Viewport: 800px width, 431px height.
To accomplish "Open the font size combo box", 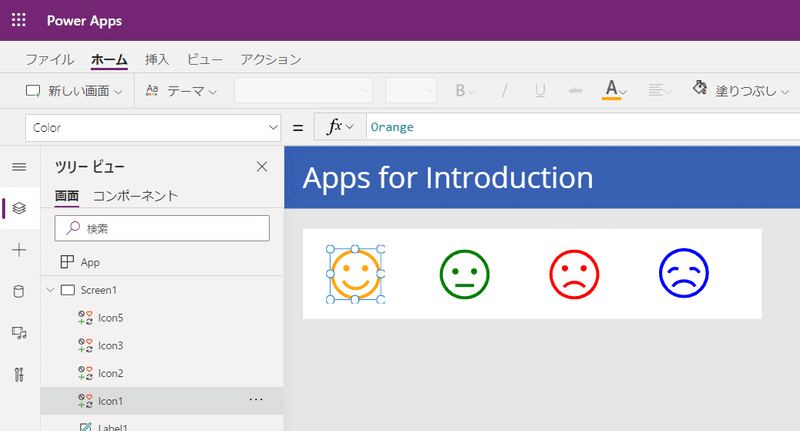I will point(411,91).
